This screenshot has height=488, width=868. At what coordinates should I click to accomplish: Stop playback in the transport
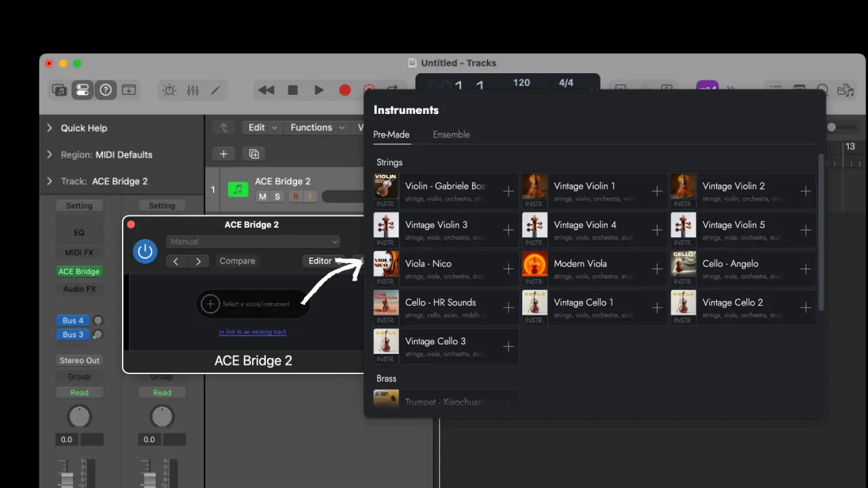[x=293, y=90]
